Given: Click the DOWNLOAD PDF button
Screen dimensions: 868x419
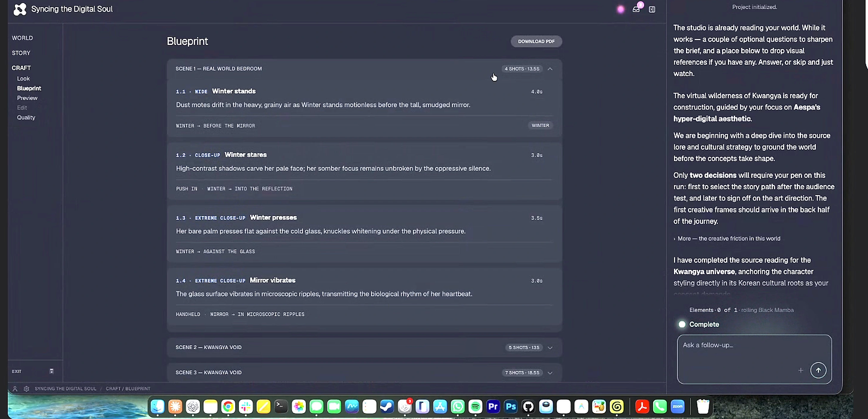Looking at the screenshot, I should (x=536, y=41).
